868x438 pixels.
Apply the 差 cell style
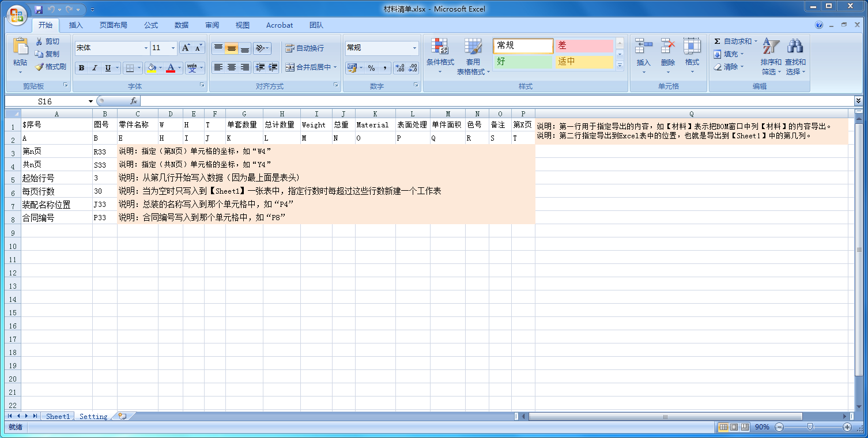pos(584,46)
